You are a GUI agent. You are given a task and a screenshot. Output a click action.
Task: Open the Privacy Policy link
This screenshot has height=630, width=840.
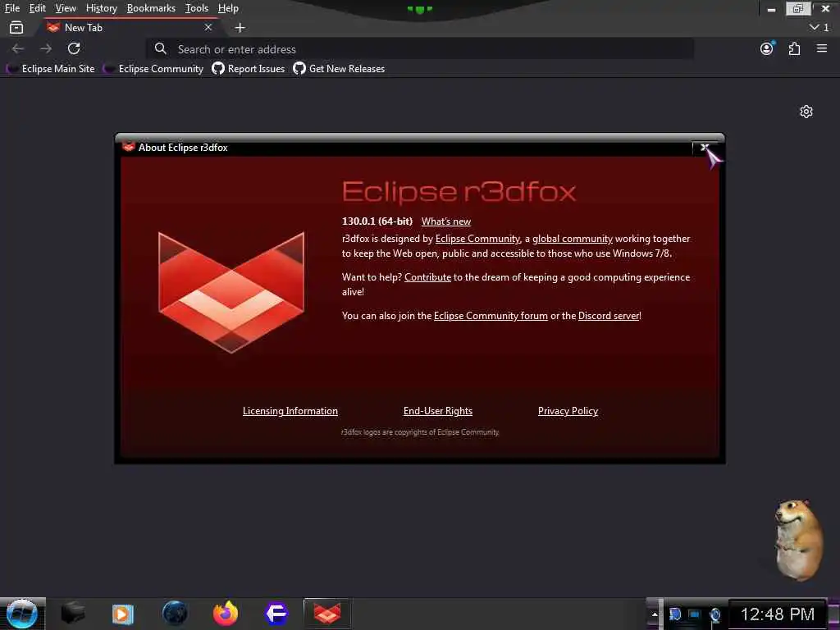pyautogui.click(x=568, y=411)
